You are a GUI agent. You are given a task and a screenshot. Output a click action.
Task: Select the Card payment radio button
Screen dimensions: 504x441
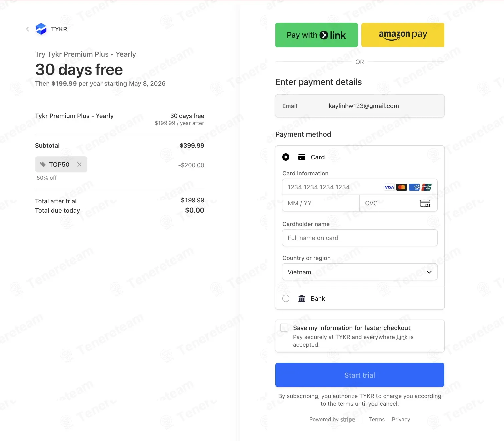[x=286, y=157]
